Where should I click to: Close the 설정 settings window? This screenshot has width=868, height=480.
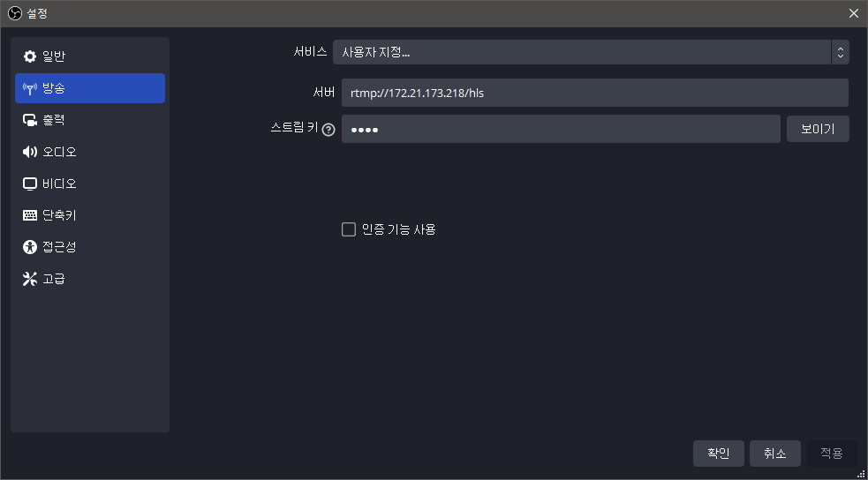[853, 13]
